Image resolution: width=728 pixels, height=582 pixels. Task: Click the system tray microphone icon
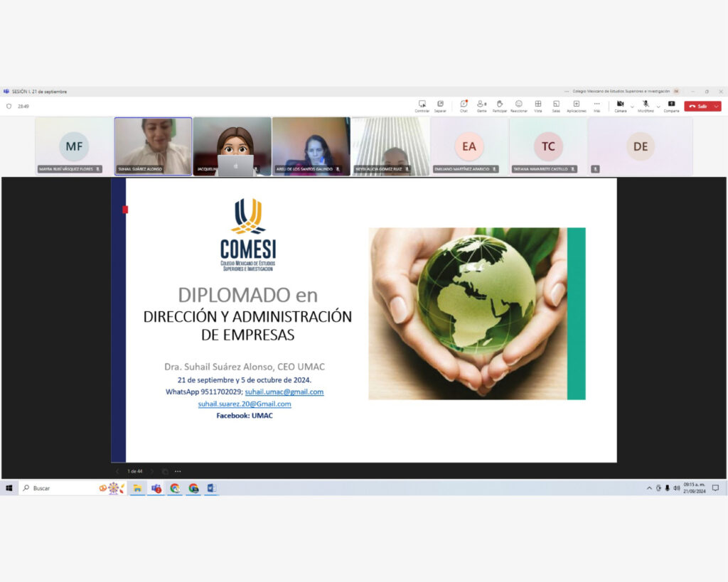click(667, 487)
